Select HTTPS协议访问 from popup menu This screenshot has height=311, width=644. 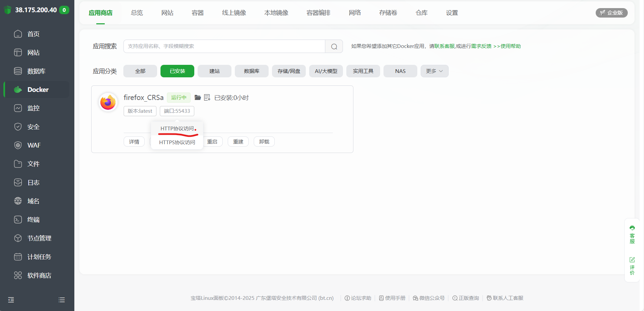[177, 142]
